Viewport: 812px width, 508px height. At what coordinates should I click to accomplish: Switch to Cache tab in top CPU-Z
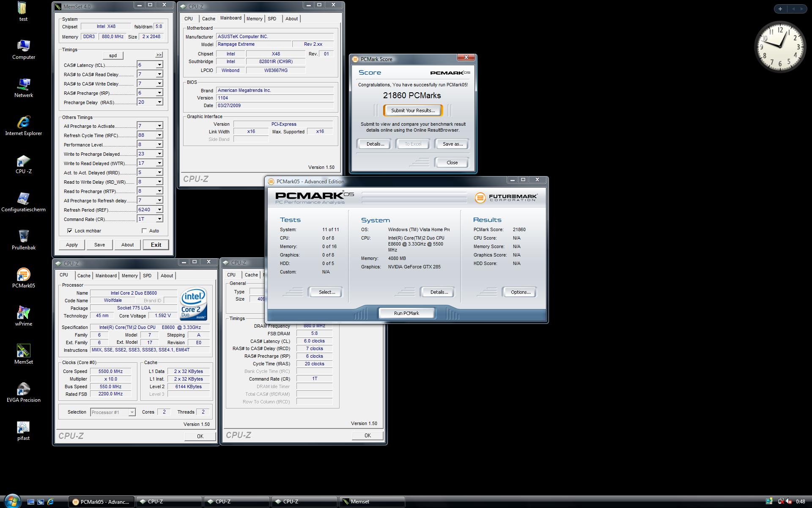click(208, 19)
